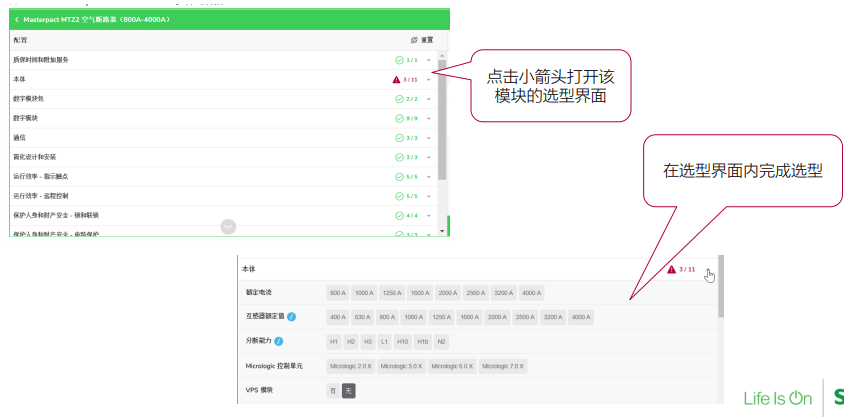
Task: Click info icon next to 分断能力
Action: tap(277, 342)
